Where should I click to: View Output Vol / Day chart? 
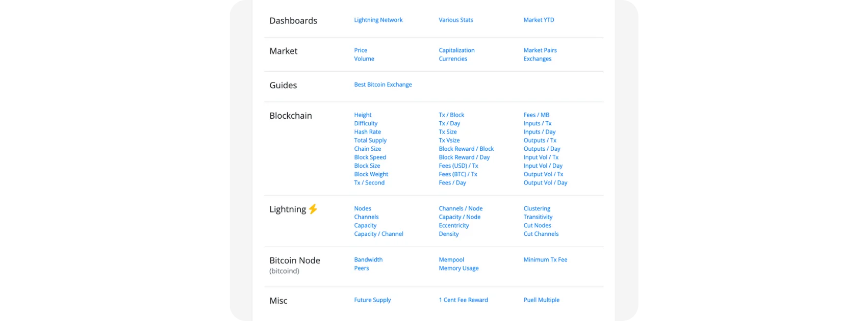[545, 183]
